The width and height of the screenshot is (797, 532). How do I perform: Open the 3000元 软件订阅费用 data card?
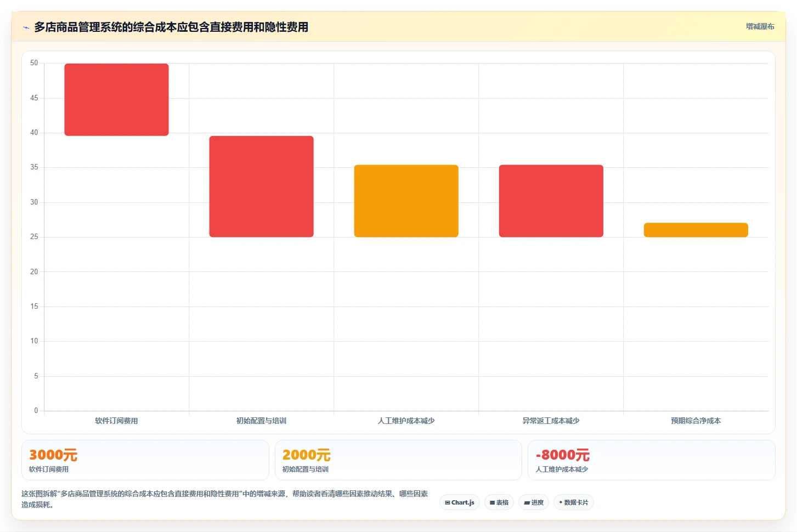click(x=145, y=460)
